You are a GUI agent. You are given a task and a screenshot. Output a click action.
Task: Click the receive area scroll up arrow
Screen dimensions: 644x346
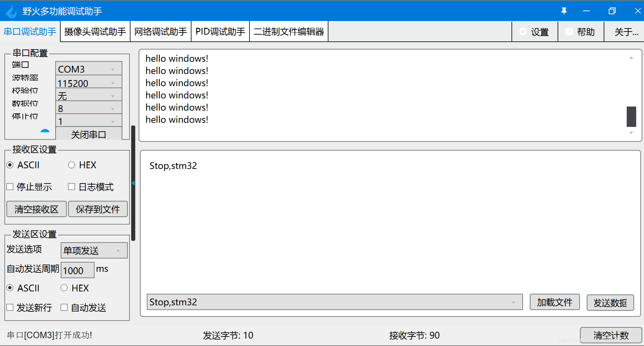[x=631, y=58]
